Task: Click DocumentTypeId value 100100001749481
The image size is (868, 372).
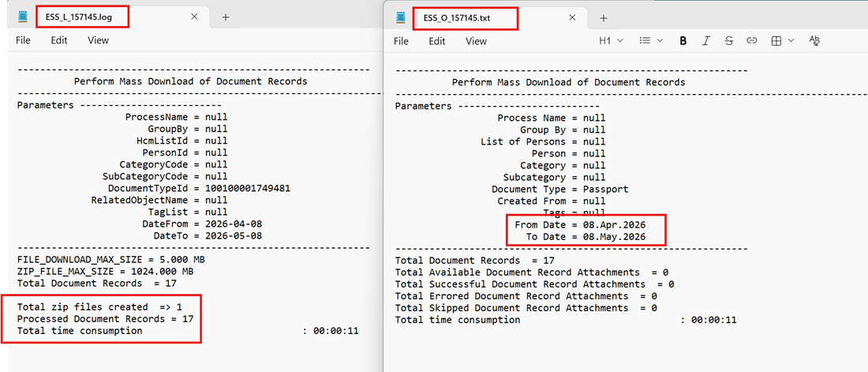Action: tap(248, 189)
